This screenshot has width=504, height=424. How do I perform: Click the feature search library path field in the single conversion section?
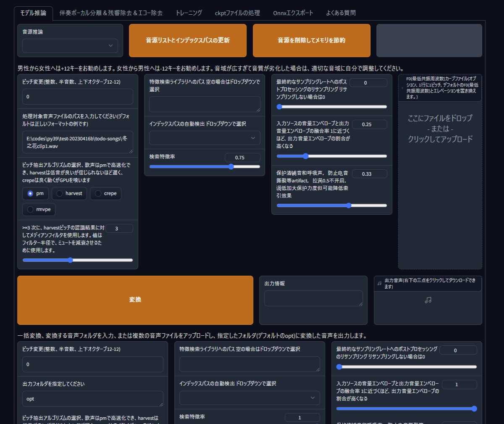pyautogui.click(x=205, y=104)
